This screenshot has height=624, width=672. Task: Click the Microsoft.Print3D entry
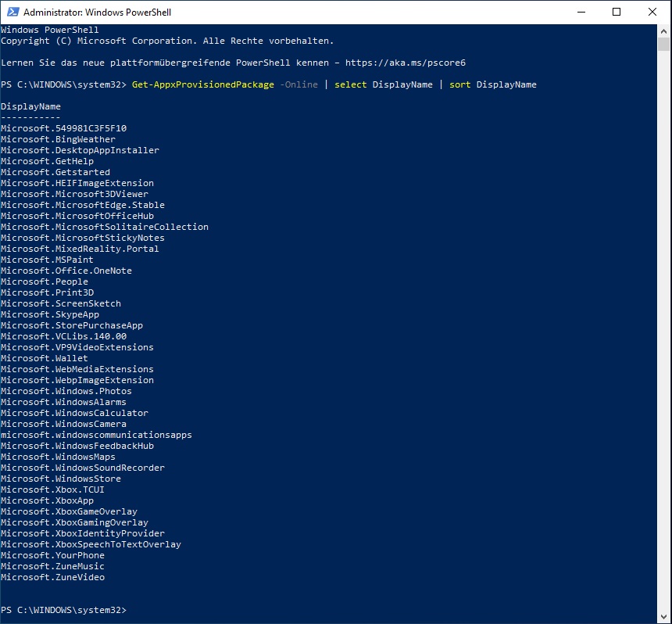[47, 292]
